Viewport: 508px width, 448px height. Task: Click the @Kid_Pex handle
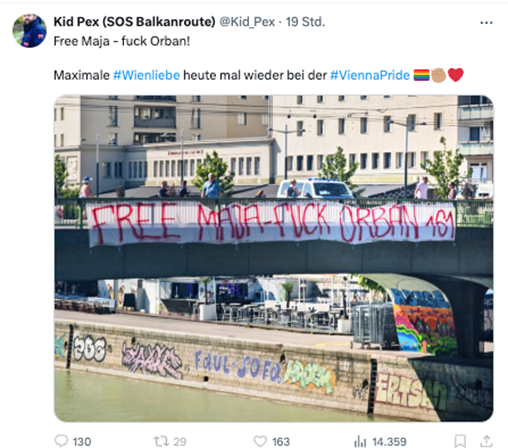247,22
